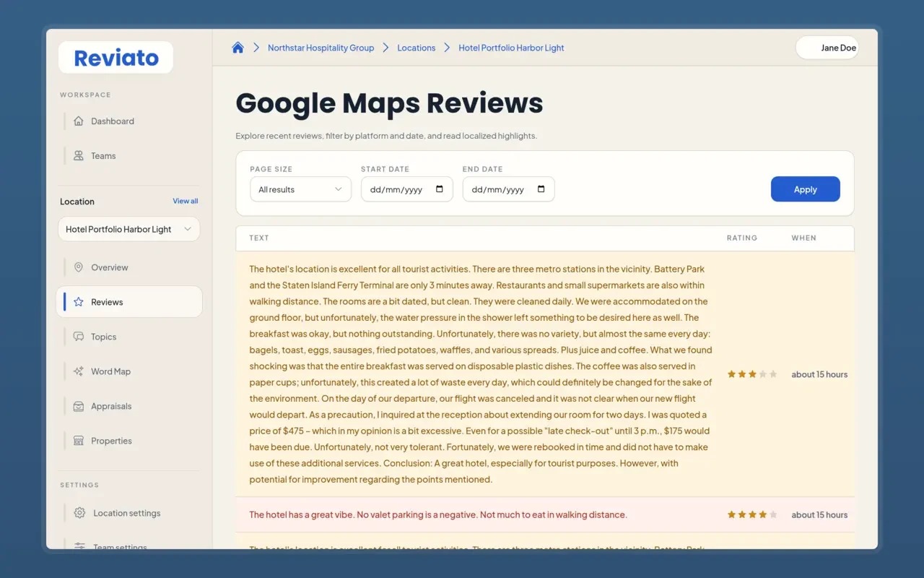Viewport: 924px width, 578px height.
Task: Open the Properties page
Action: [x=129, y=441]
